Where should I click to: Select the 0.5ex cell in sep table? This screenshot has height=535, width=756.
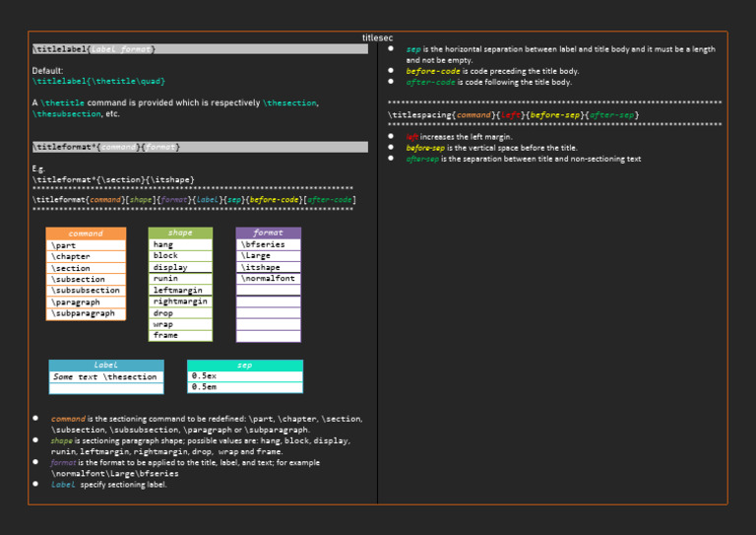click(x=245, y=375)
